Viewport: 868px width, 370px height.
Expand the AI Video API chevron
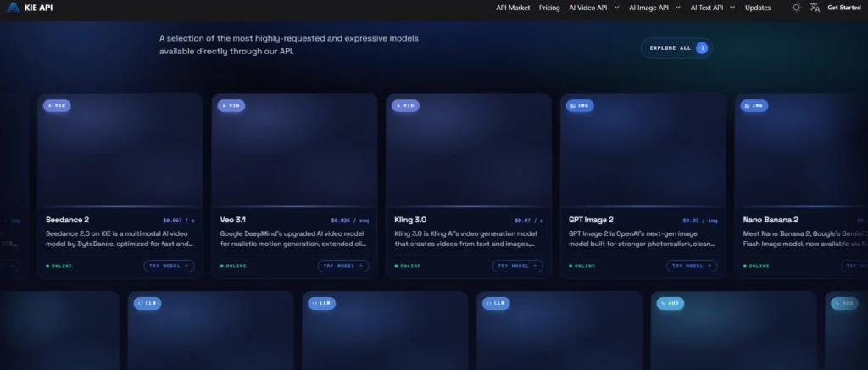(x=616, y=8)
